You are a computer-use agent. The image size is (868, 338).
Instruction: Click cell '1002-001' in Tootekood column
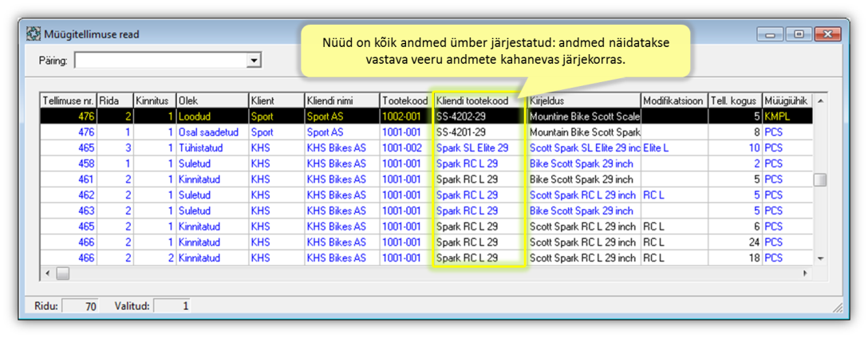click(x=406, y=116)
